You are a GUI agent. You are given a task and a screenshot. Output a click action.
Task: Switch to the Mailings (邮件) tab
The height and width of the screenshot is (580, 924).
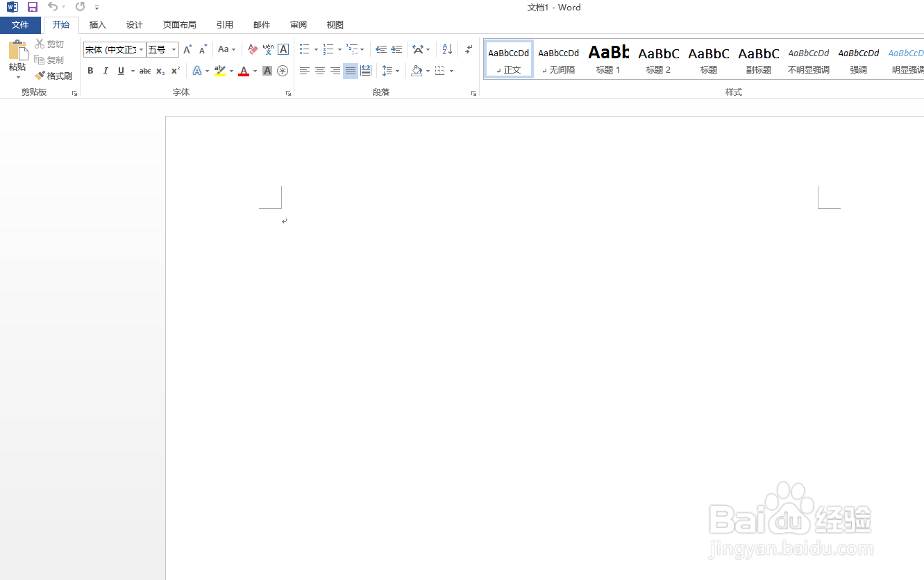262,25
